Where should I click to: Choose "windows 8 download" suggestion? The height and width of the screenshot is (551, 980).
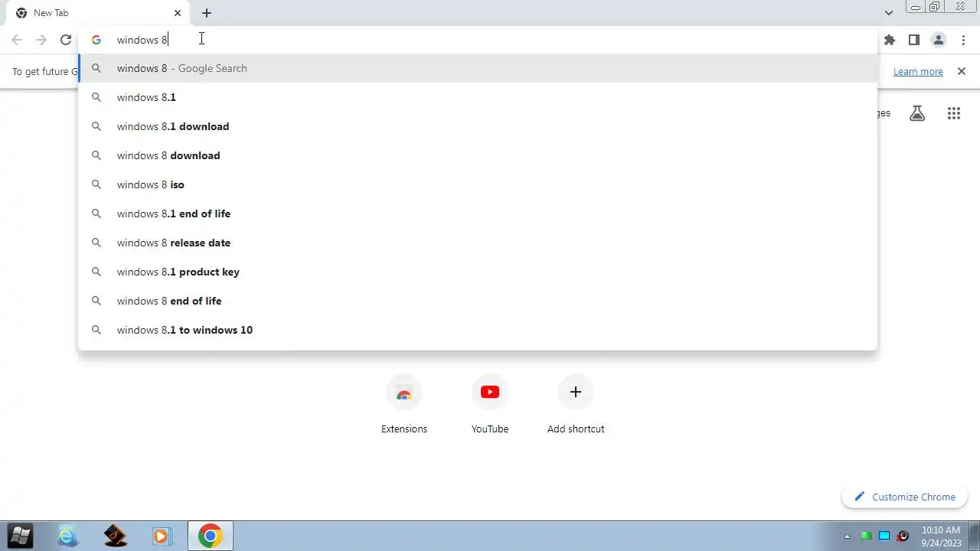(x=478, y=155)
